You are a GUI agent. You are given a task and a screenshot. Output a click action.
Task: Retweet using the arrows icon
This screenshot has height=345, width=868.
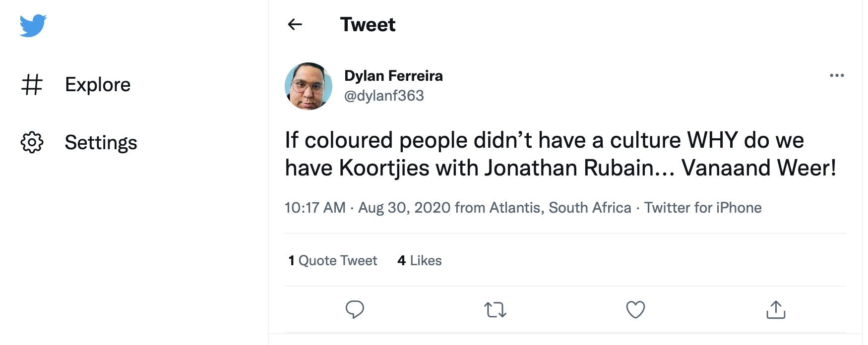tap(495, 310)
